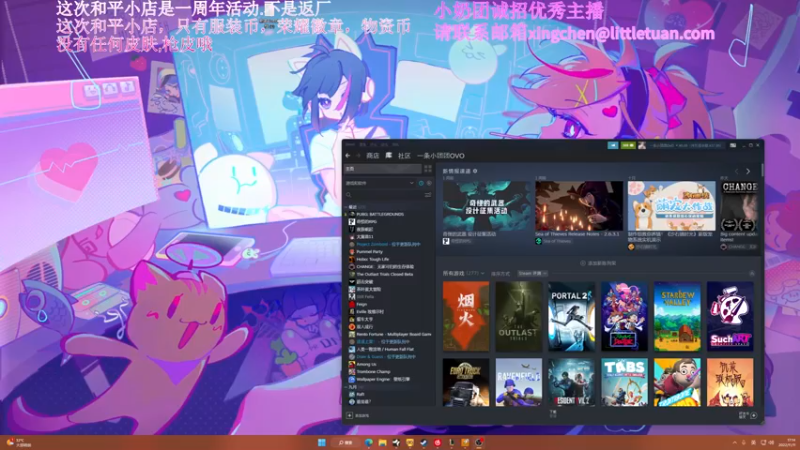800x450 pixels.
Task: Show next what's new items arrow
Action: point(748,171)
